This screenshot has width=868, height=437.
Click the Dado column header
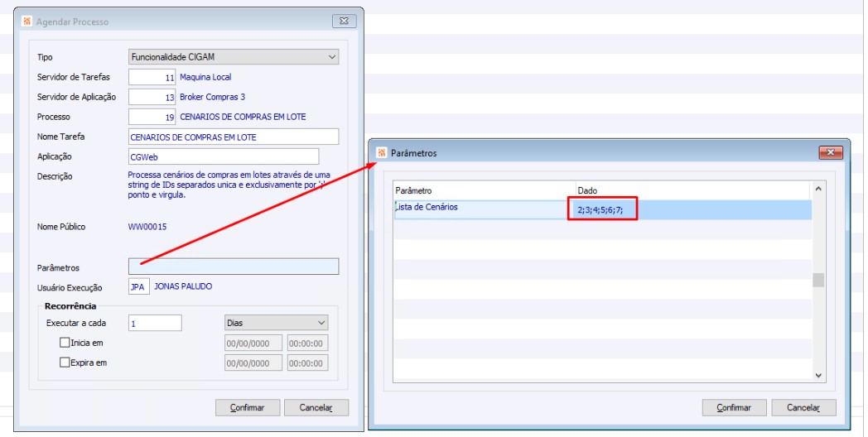[693, 190]
